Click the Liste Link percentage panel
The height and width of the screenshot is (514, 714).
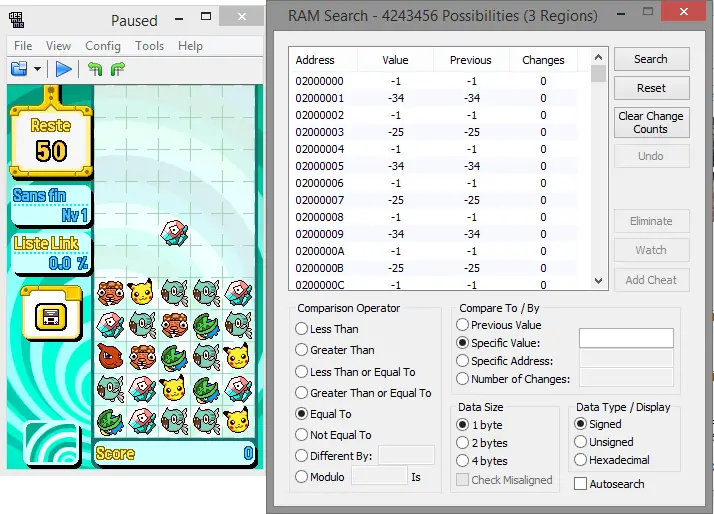[51, 254]
